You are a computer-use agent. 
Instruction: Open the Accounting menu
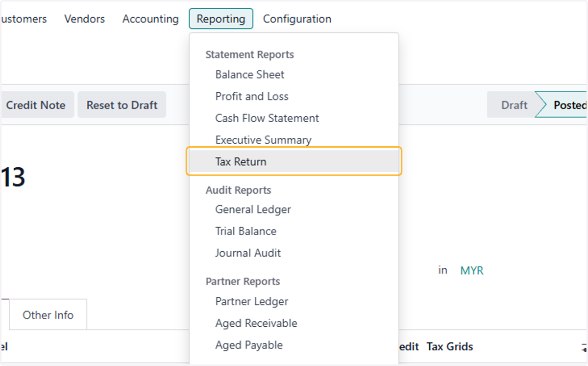pos(150,19)
